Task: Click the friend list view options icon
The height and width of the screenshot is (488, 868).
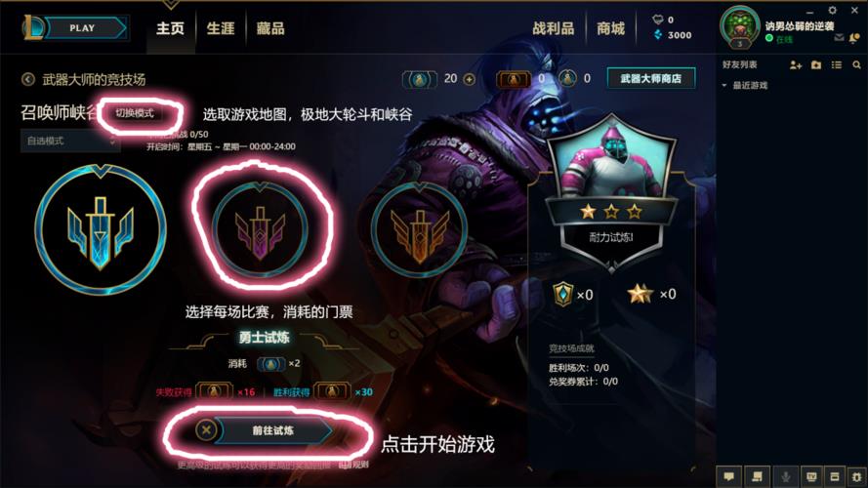Action: coord(837,65)
